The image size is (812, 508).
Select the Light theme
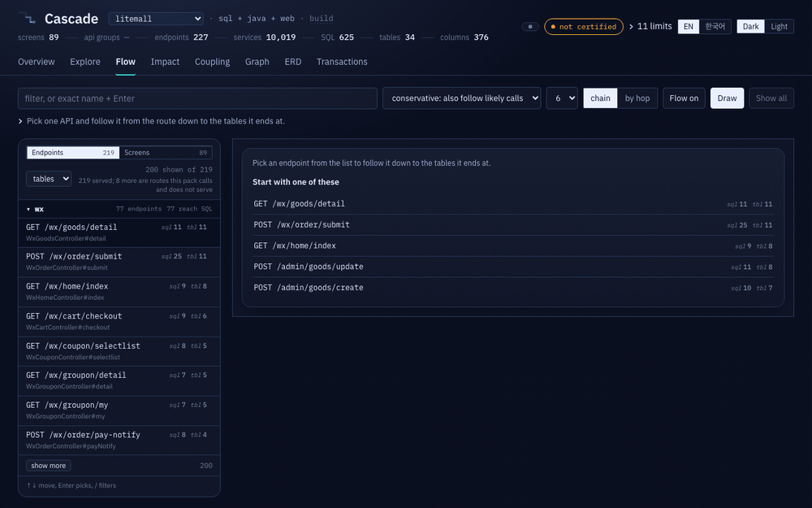click(x=779, y=27)
